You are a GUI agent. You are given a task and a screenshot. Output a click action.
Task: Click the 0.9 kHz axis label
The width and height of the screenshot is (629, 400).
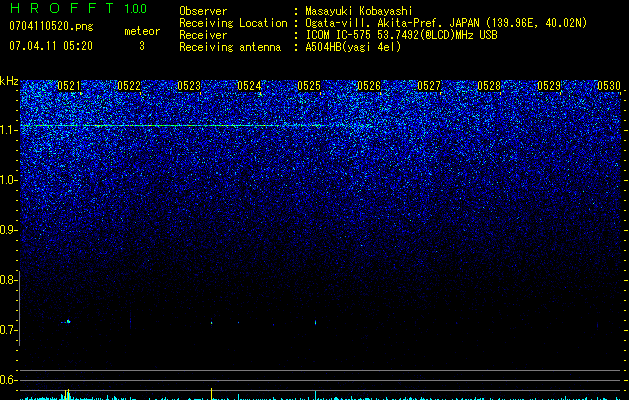point(8,230)
